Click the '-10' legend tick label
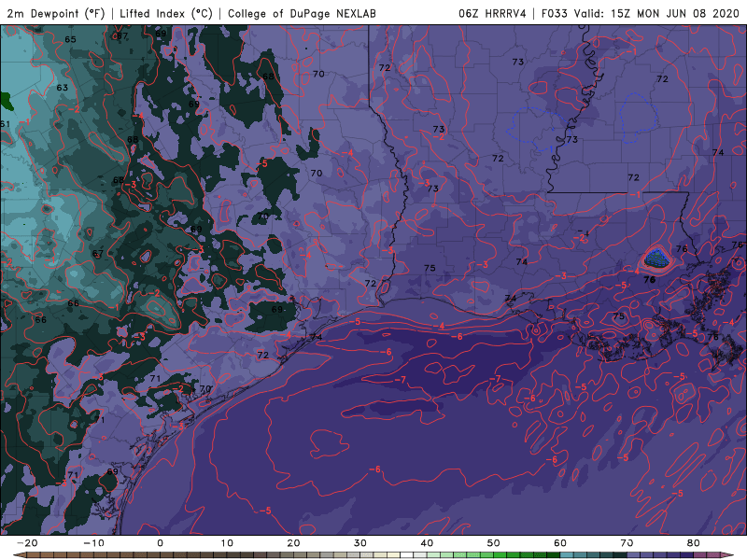The width and height of the screenshot is (747, 560). (93, 543)
